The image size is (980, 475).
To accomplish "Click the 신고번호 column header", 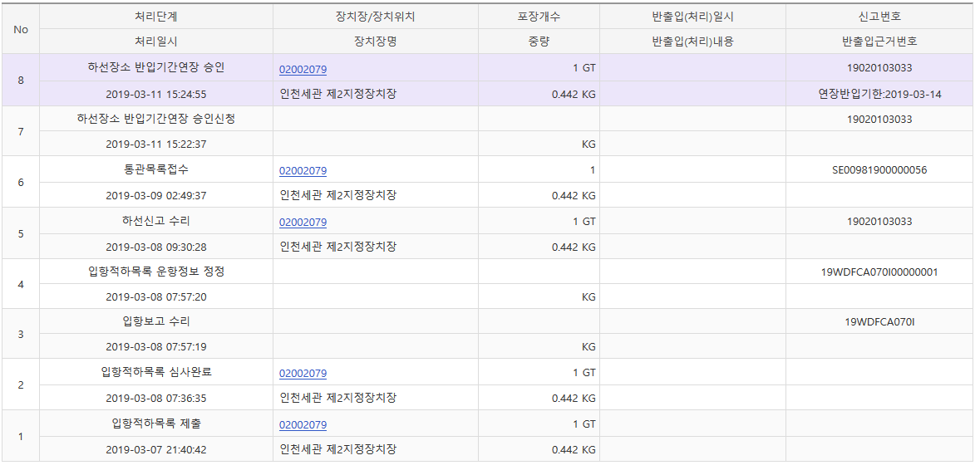I will 879,17.
